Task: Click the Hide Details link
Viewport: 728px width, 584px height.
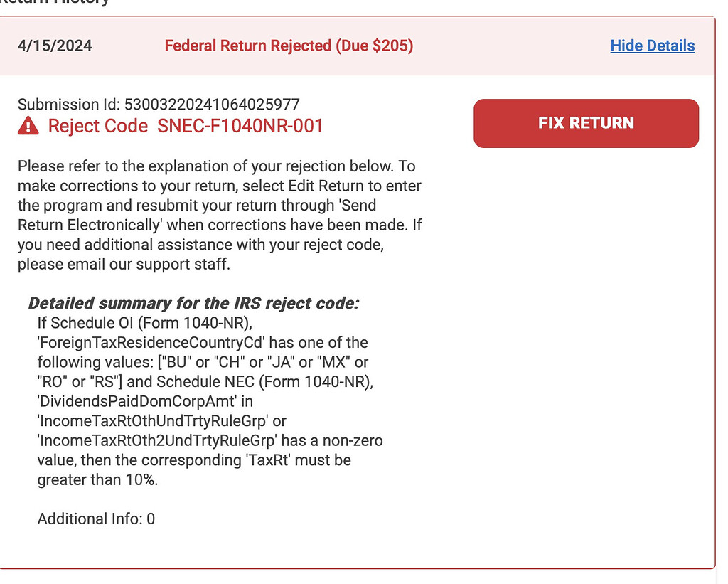Action: click(x=652, y=46)
